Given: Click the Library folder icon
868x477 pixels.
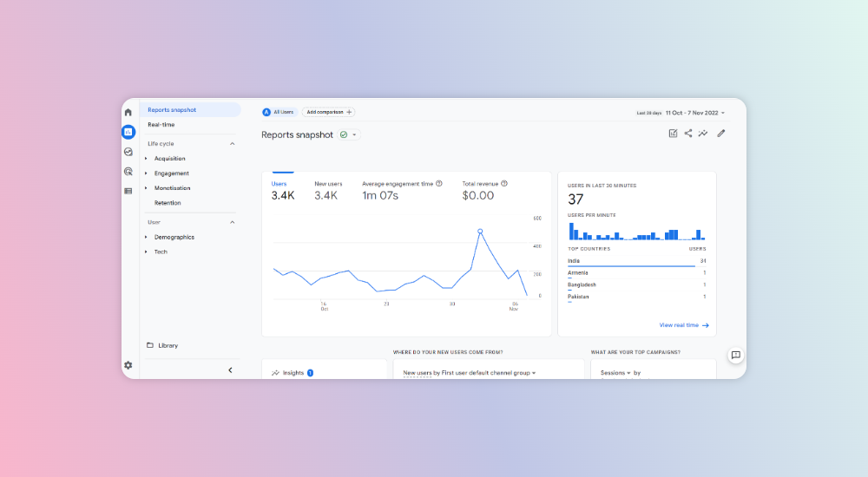Looking at the screenshot, I should (150, 345).
